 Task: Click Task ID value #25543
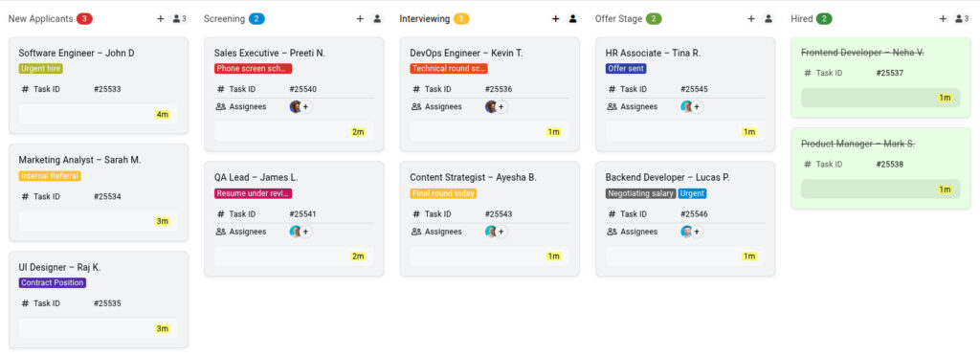[x=499, y=214]
